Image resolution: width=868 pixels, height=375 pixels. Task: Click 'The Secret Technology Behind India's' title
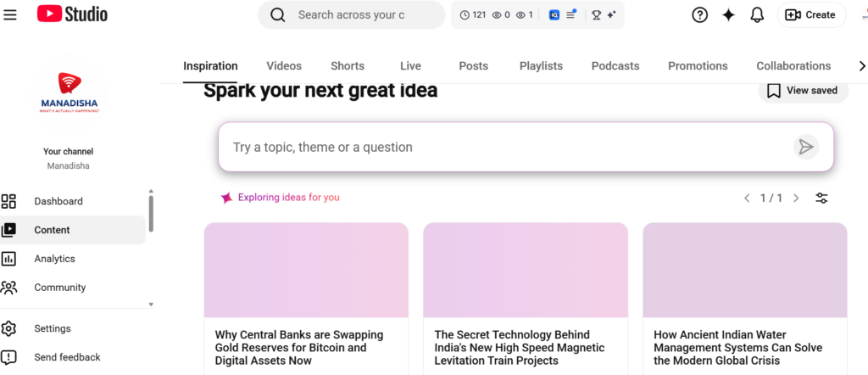click(520, 347)
